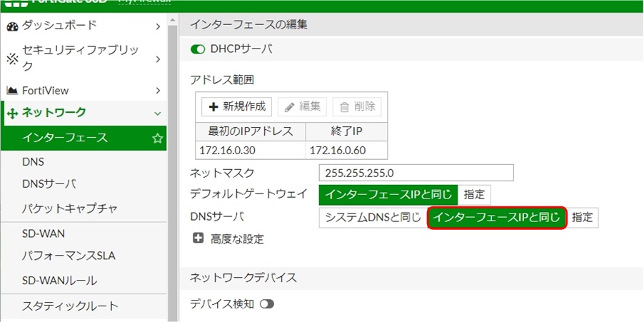Viewport: 644px width, 322px height.
Task: Select 指定 for デフォルトゲートウェイ
Action: click(x=474, y=195)
